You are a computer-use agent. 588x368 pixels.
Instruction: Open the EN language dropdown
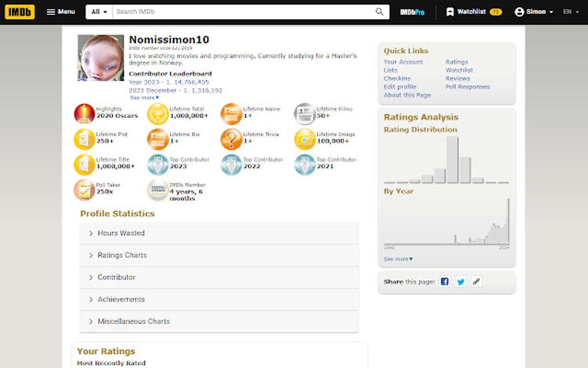point(570,12)
